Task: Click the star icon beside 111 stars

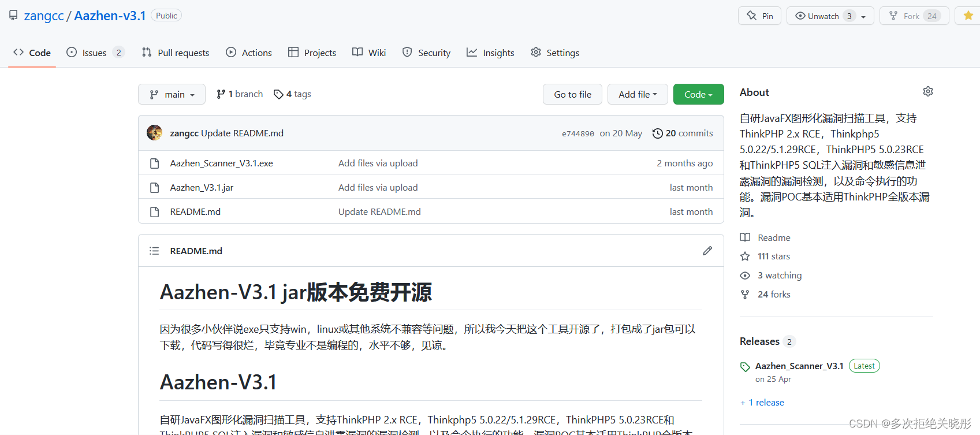Action: 745,256
